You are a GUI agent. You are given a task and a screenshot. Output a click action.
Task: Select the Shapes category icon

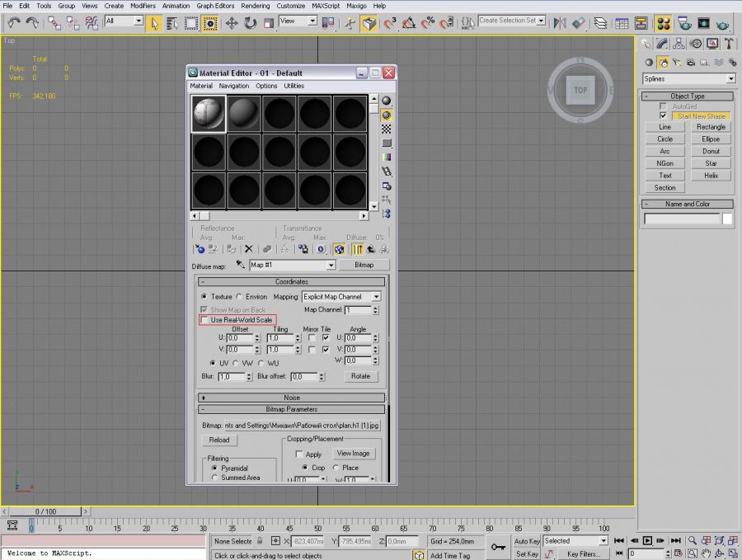point(663,63)
